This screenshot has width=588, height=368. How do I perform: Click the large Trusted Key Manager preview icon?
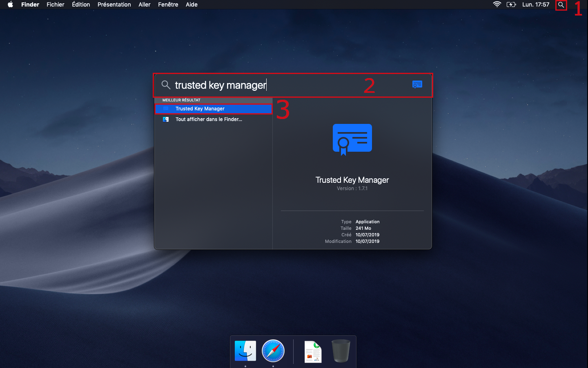tap(352, 139)
